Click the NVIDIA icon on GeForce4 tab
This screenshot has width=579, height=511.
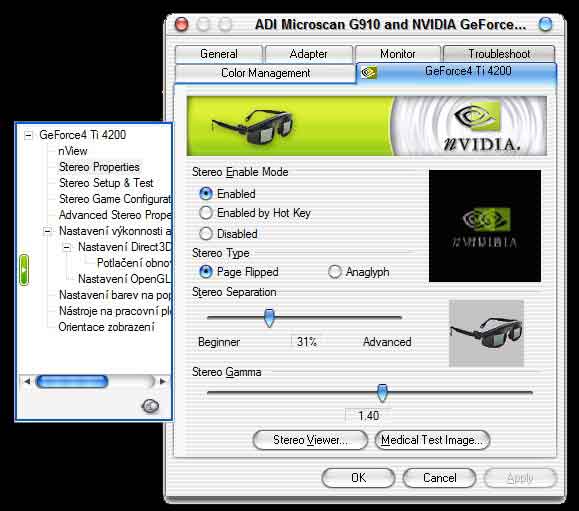click(369, 72)
